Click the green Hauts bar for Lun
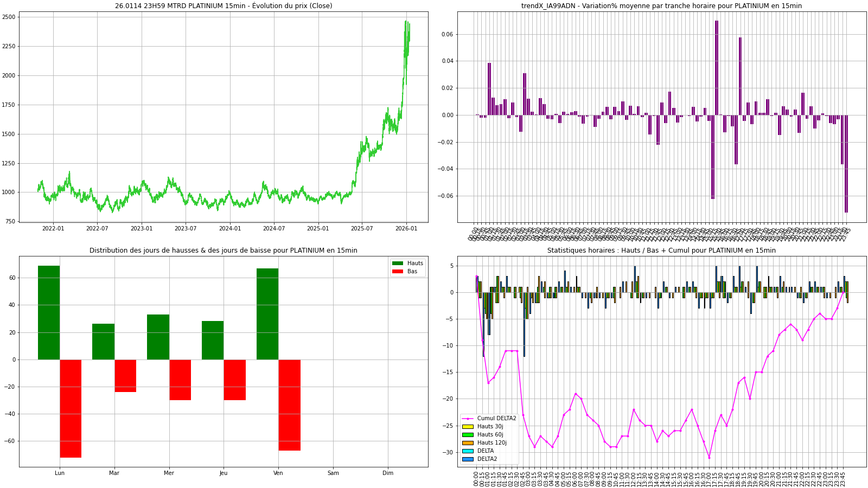Image resolution: width=868 pixels, height=488 pixels. (x=49, y=312)
